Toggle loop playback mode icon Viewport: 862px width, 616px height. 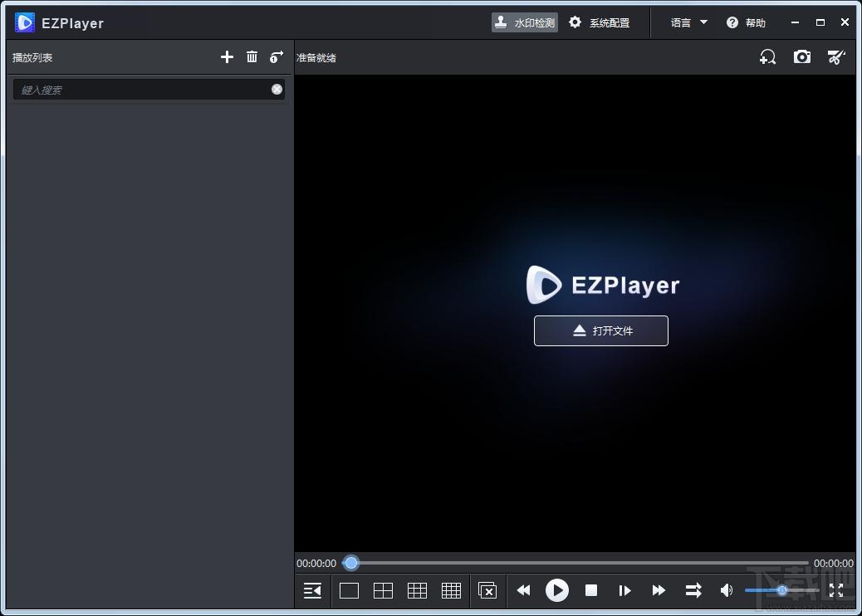693,591
